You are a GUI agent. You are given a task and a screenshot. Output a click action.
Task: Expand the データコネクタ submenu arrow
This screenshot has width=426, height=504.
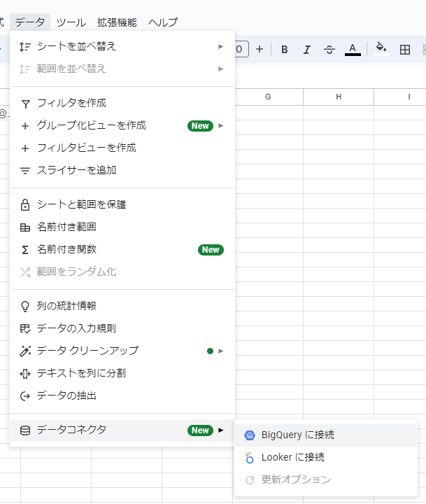pyautogui.click(x=221, y=430)
